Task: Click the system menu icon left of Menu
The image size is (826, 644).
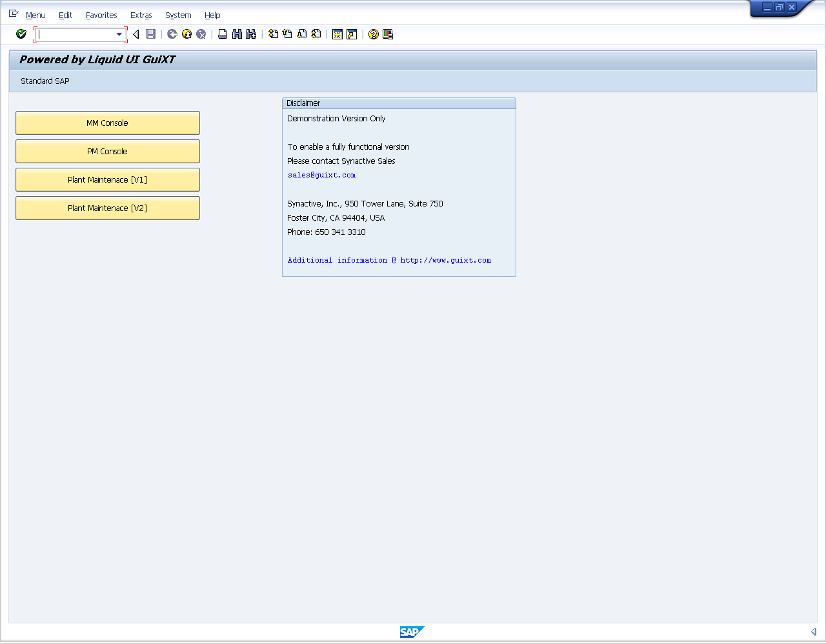Action: pos(14,14)
